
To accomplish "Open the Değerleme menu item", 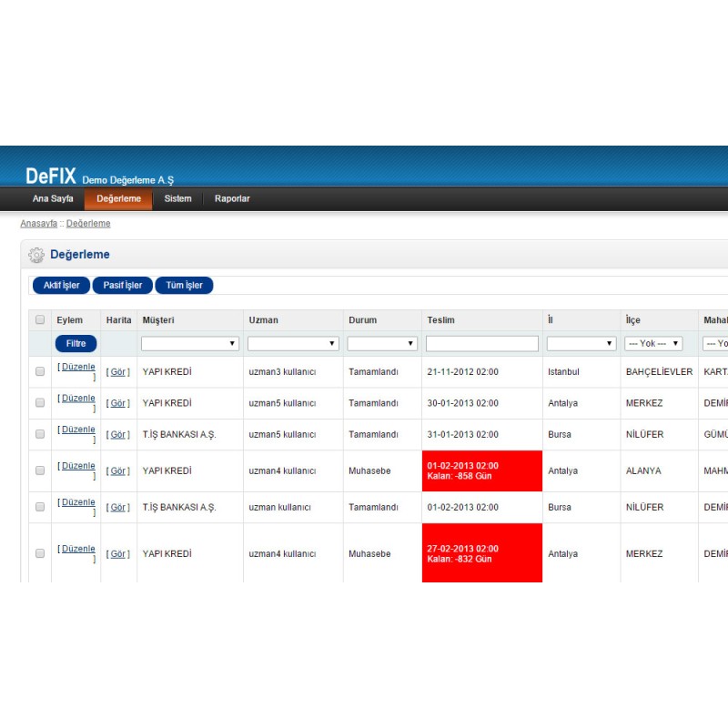I will pyautogui.click(x=118, y=198).
